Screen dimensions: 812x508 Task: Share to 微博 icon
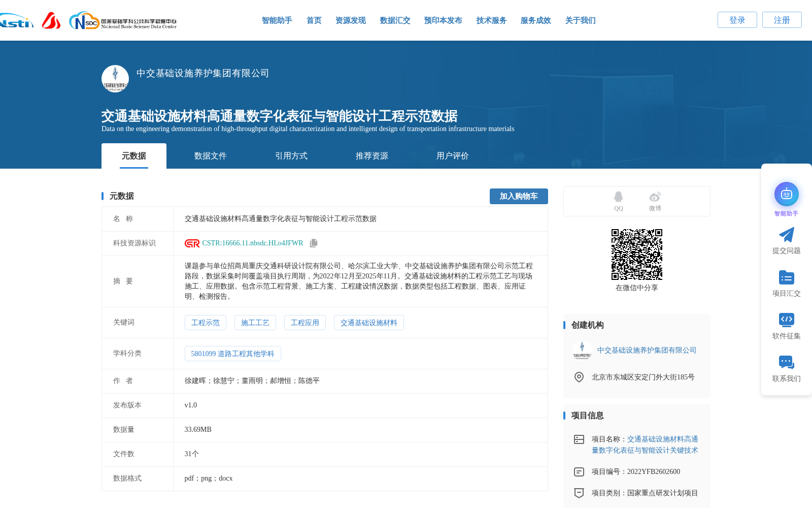click(x=655, y=197)
